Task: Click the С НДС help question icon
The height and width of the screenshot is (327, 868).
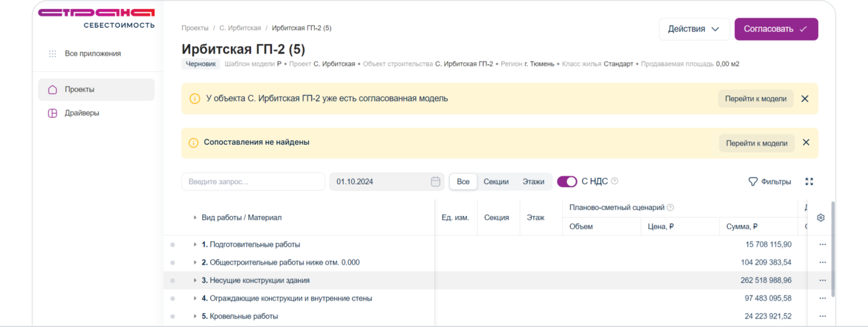Action: (614, 181)
